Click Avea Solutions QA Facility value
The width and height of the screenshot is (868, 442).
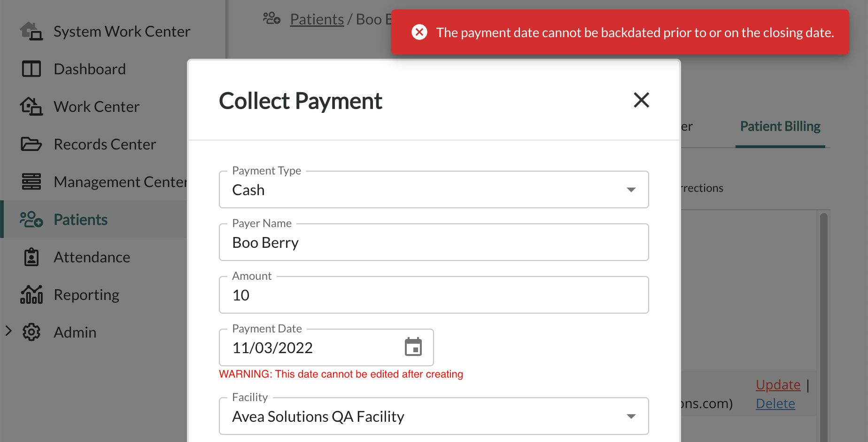318,417
